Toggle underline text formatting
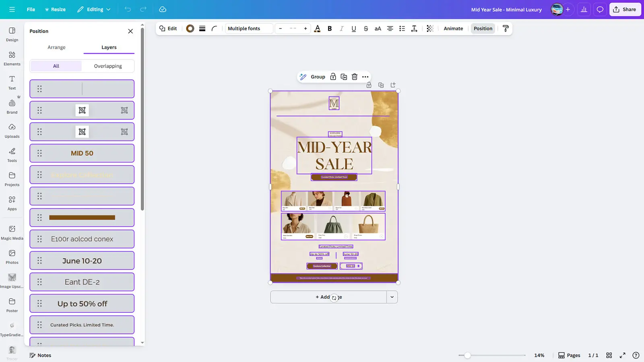This screenshot has height=362, width=644. (x=353, y=29)
